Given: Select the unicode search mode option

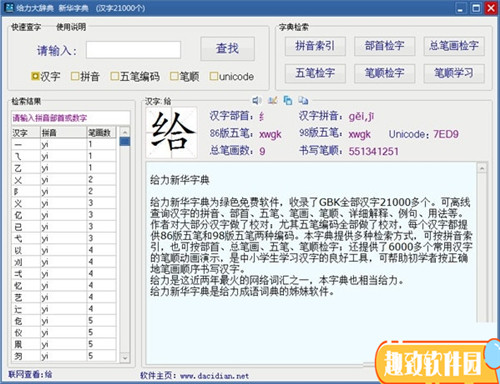Looking at the screenshot, I should tap(232, 76).
